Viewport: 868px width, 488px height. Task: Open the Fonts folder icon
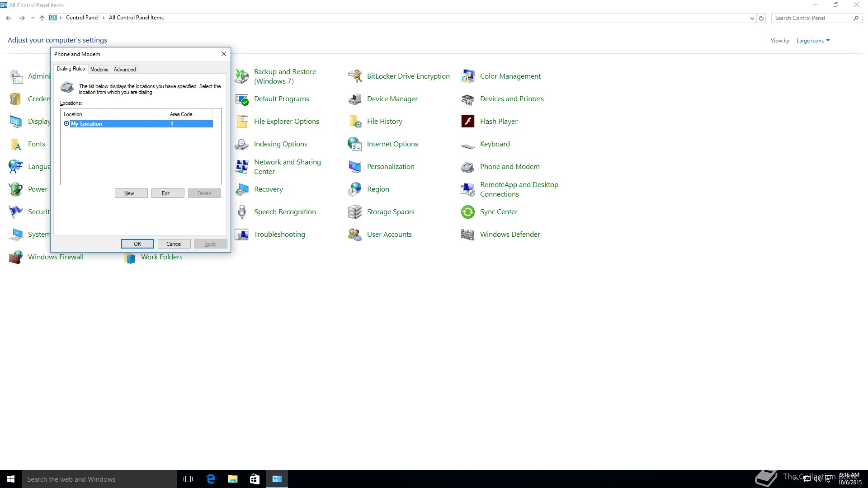(x=16, y=144)
